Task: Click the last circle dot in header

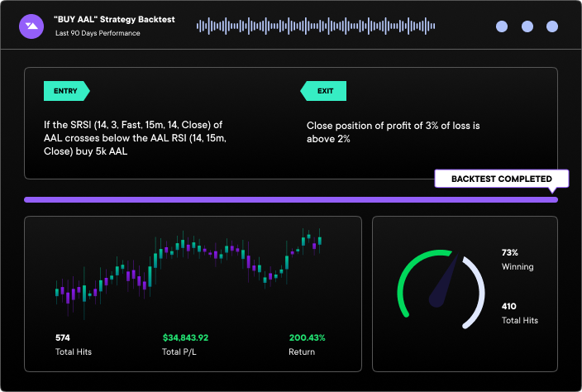Action: 551,26
